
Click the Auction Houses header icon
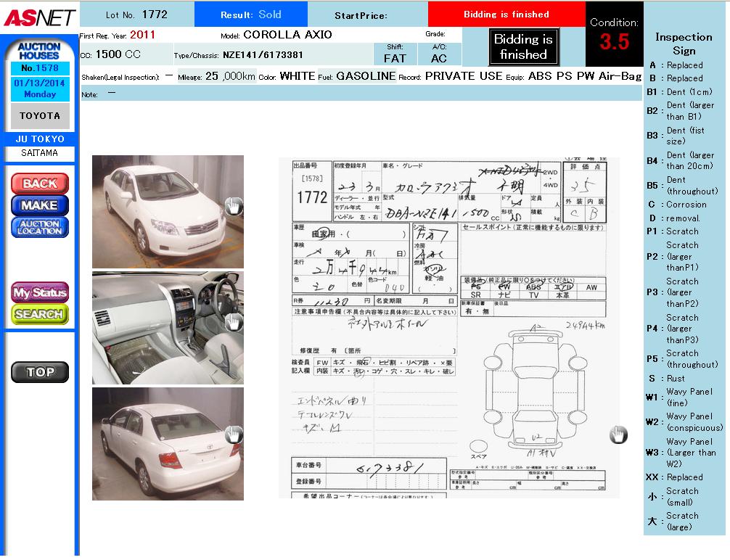point(40,51)
